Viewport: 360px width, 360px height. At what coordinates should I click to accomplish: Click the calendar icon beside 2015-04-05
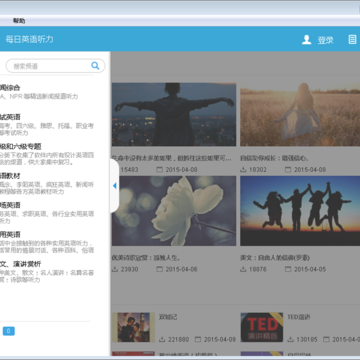point(288,269)
